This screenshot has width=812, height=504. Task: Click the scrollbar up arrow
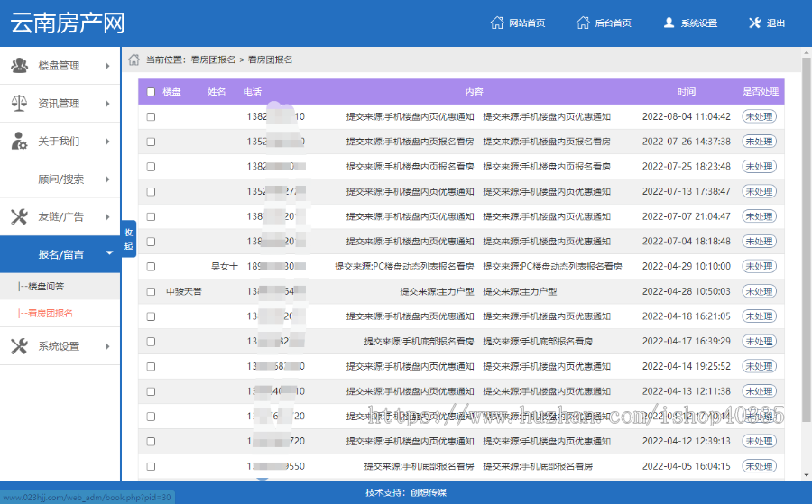pos(807,52)
